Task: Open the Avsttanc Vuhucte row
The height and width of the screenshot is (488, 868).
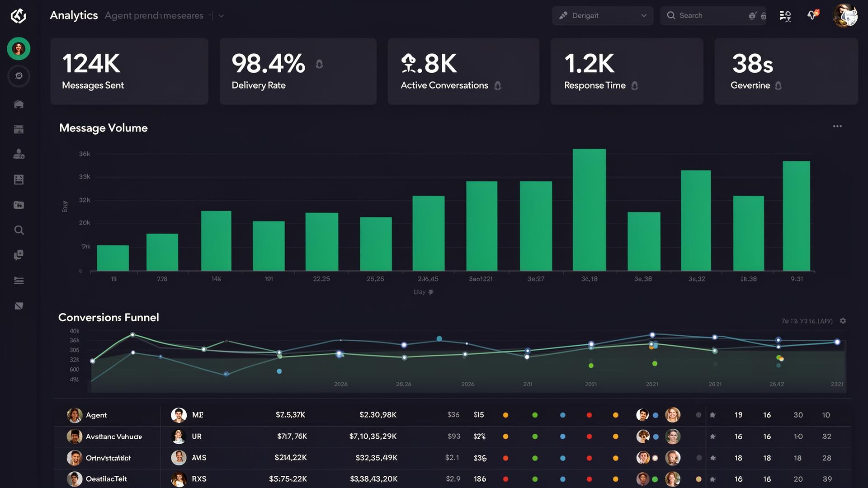Action: pyautogui.click(x=453, y=436)
